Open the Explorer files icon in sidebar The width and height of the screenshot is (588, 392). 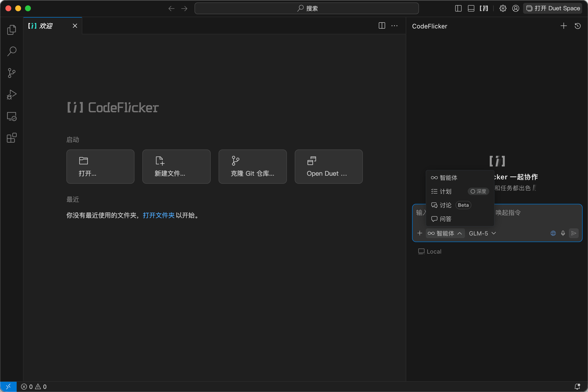(12, 30)
